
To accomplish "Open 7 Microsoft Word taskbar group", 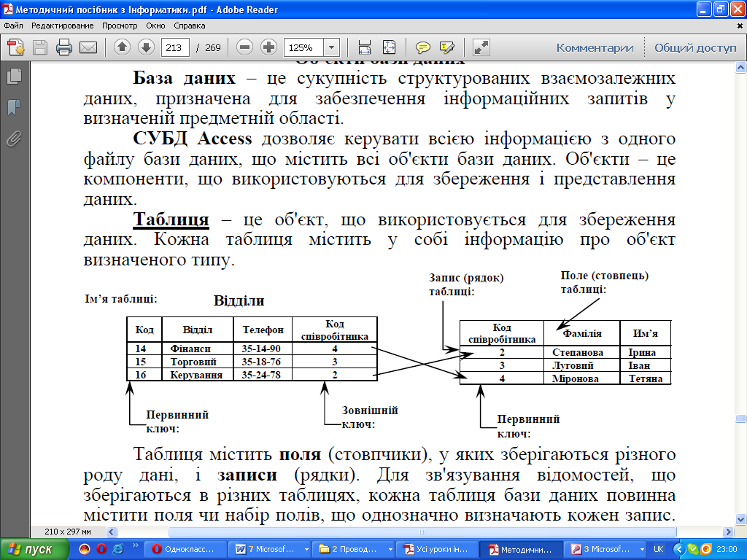I will pos(270,549).
